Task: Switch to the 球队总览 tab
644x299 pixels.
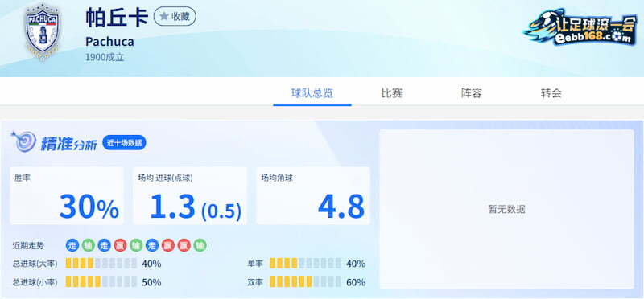Action: pos(312,93)
